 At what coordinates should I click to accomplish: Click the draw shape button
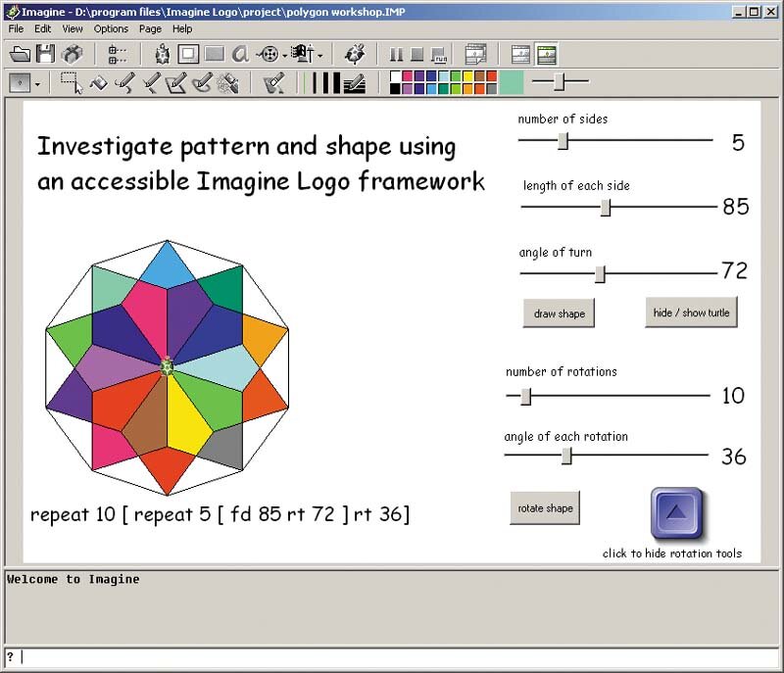[x=559, y=313]
